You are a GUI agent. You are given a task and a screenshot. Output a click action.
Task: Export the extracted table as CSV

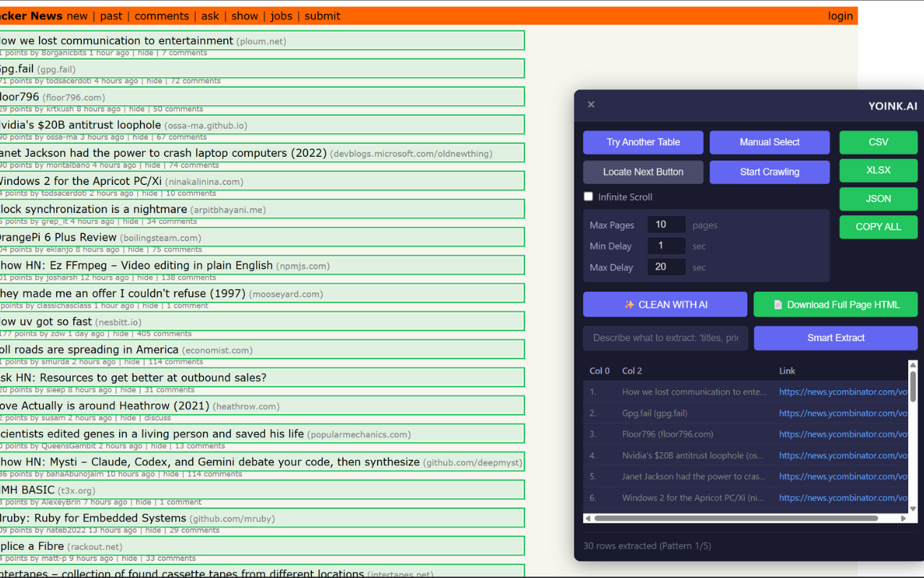click(x=878, y=142)
